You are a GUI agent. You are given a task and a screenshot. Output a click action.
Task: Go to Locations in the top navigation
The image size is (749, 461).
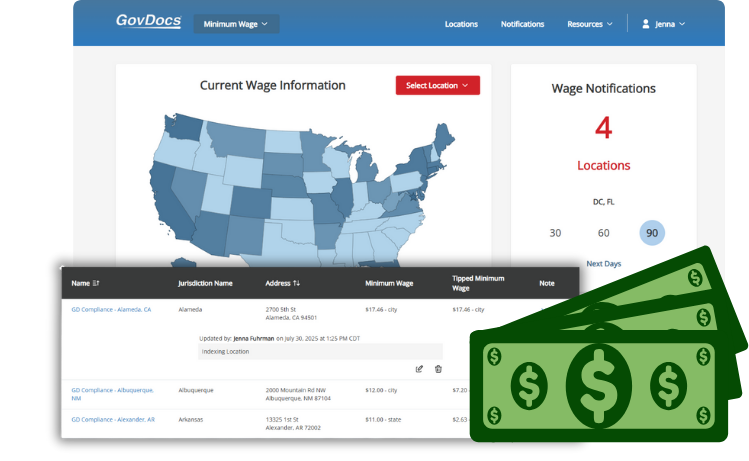pos(461,24)
